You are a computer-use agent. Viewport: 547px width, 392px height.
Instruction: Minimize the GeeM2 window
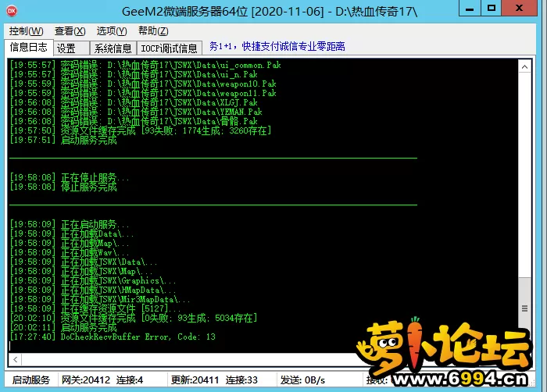coord(470,9)
